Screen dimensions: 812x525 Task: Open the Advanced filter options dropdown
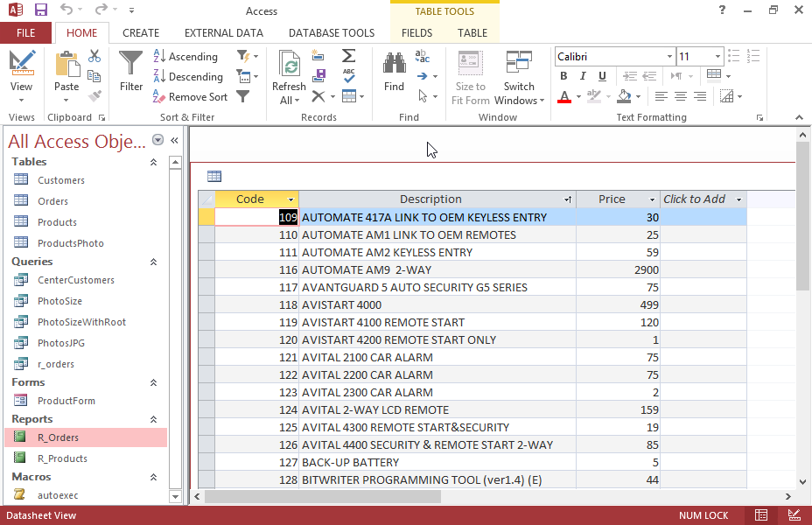[248, 77]
